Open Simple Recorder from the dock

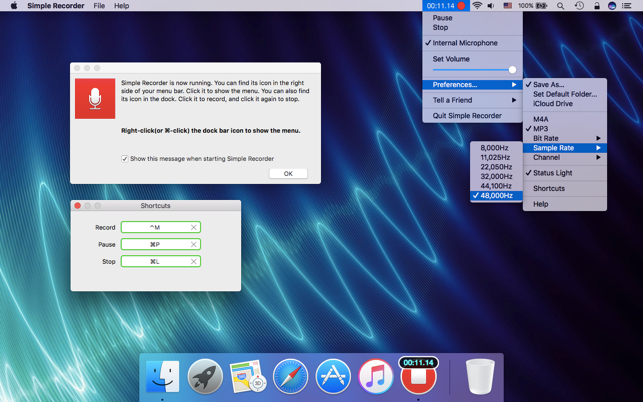click(x=418, y=378)
